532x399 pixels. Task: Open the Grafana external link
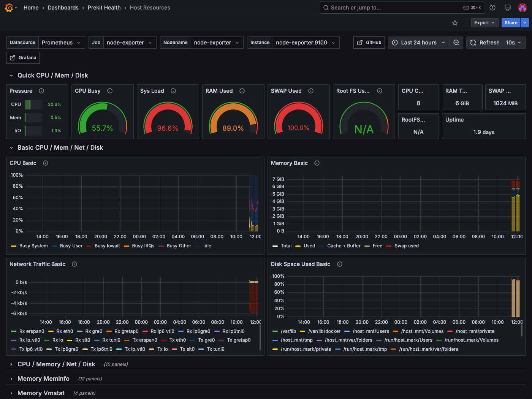[23, 58]
